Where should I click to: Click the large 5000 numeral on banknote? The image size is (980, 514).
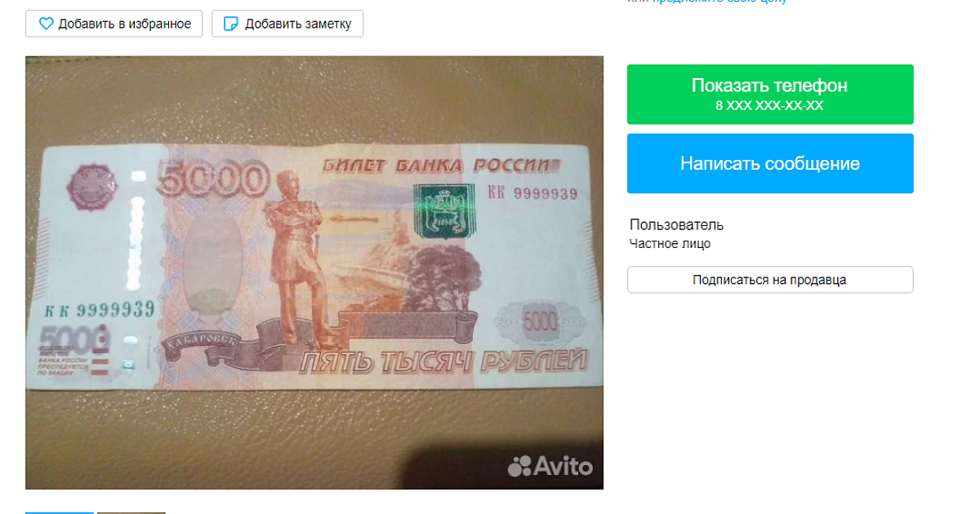pos(213,177)
